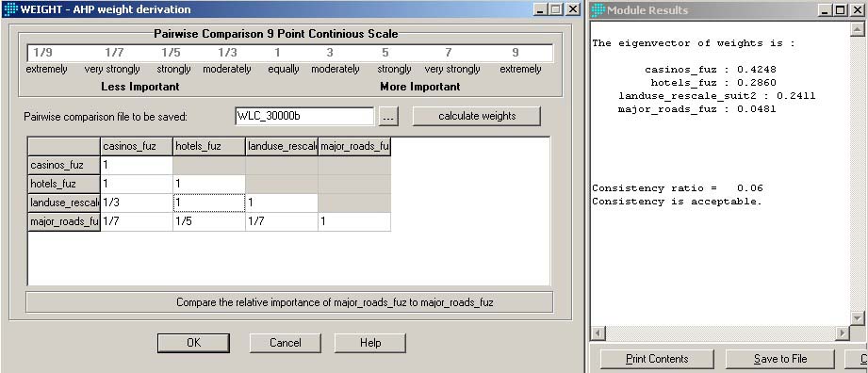Image resolution: width=868 pixels, height=373 pixels.
Task: Click cell hotels_fuz row, casinos_fuz column
Action: coord(136,184)
